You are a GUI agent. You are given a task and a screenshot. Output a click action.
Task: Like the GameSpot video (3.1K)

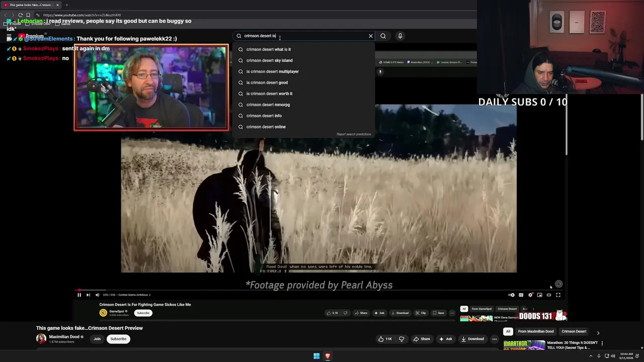click(332, 313)
